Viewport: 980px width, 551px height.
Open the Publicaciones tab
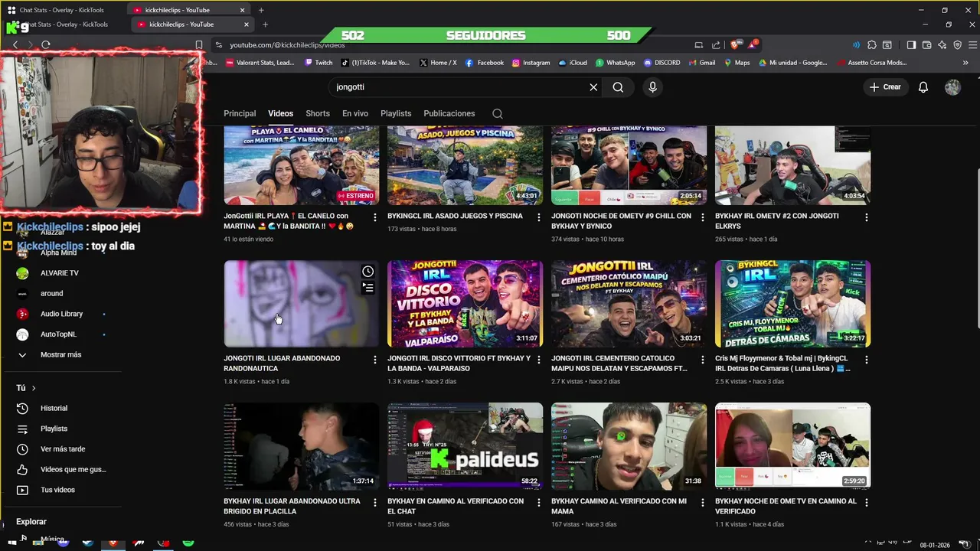coord(449,113)
